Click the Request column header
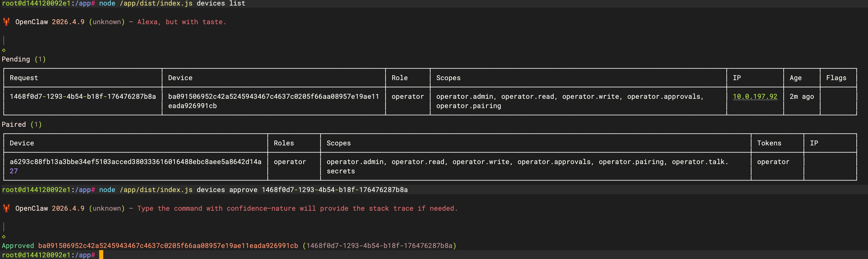The height and width of the screenshot is (259, 868). (24, 78)
